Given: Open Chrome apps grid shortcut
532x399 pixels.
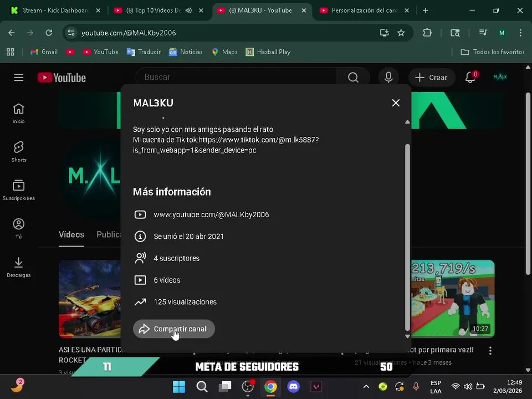Looking at the screenshot, I should tap(11, 52).
